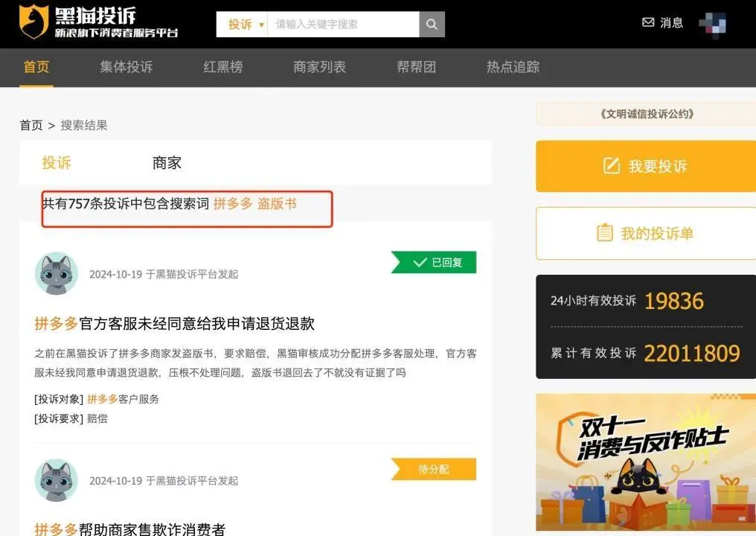Viewport: 756px width, 536px height.
Task: Click the 我要投诉 orange button
Action: [x=646, y=167]
